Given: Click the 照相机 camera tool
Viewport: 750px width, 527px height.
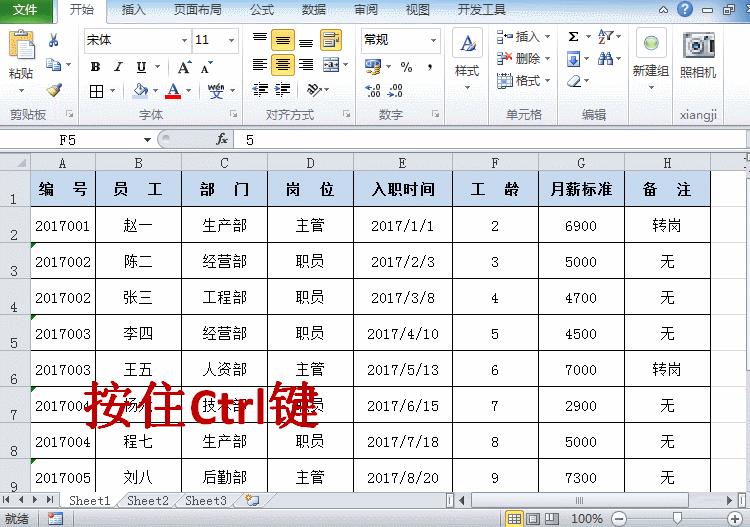Looking at the screenshot, I should click(698, 46).
